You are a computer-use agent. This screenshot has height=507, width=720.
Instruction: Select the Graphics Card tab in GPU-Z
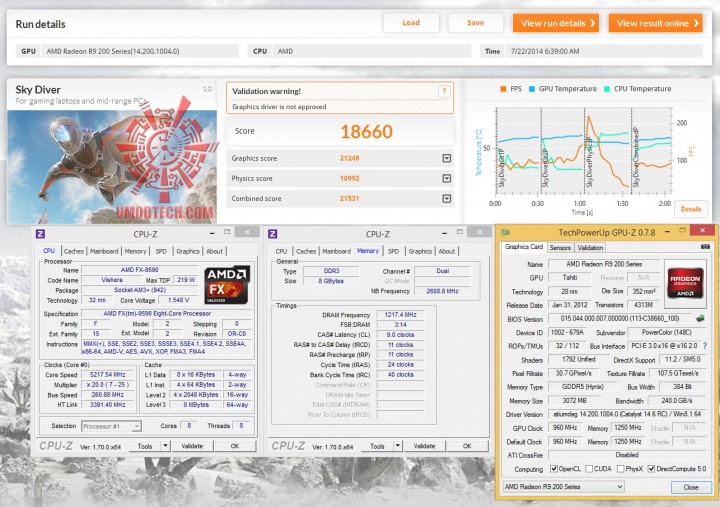[x=524, y=247]
